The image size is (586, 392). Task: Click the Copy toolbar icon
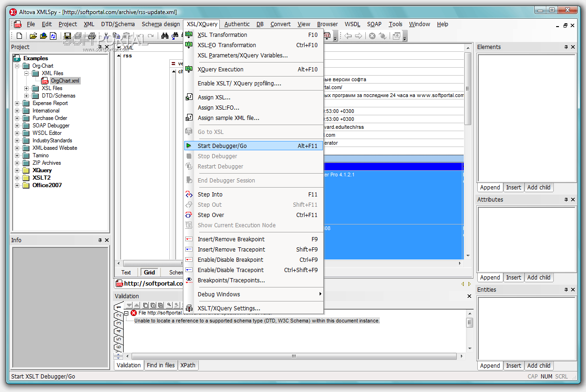tap(116, 35)
